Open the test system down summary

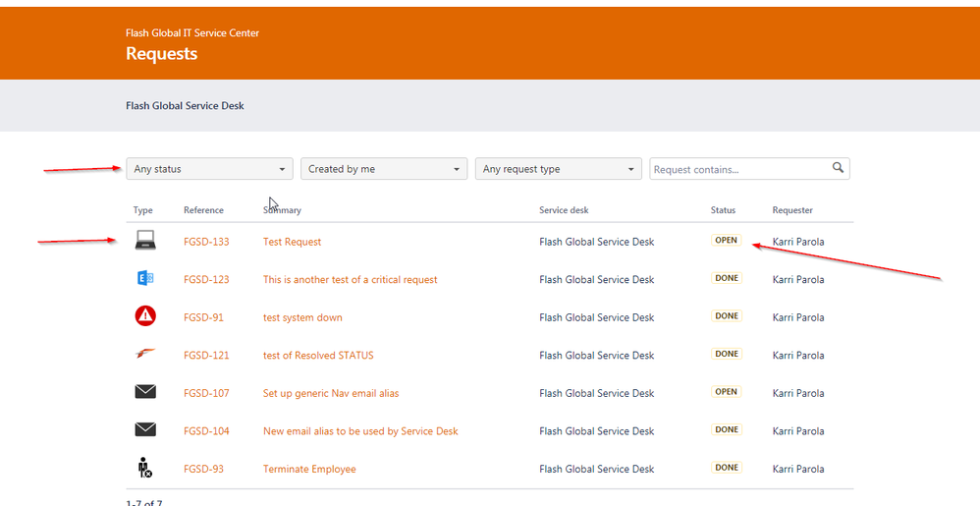302,317
